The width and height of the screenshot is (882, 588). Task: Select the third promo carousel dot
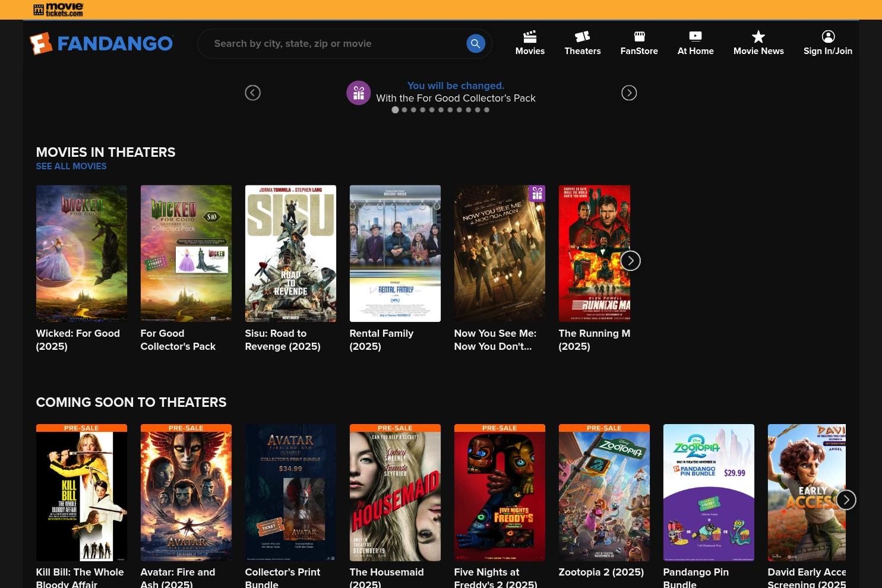413,110
